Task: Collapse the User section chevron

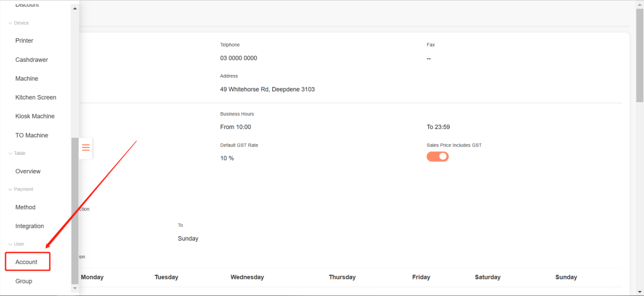Action: coord(10,244)
